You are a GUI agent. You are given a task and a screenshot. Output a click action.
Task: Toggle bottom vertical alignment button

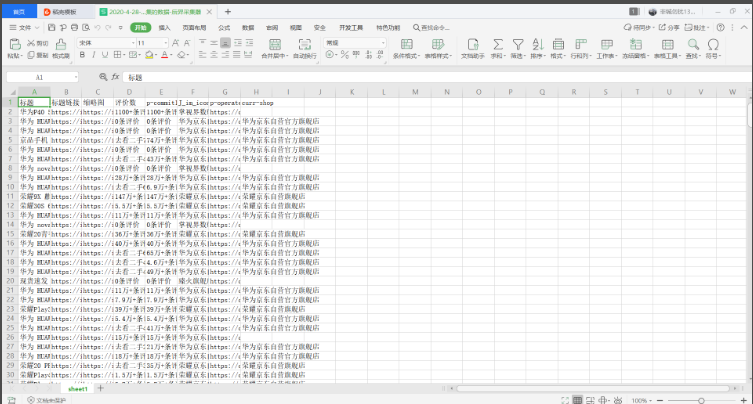[x=225, y=43]
